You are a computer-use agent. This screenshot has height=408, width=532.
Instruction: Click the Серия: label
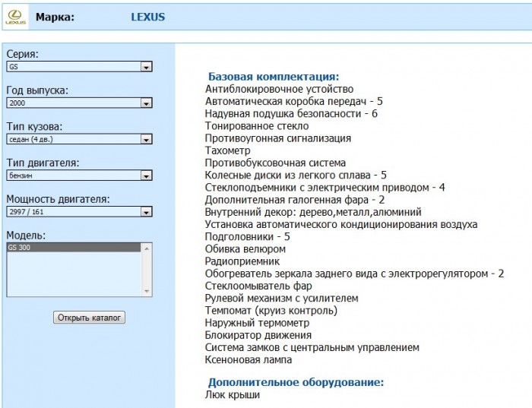[x=22, y=54]
